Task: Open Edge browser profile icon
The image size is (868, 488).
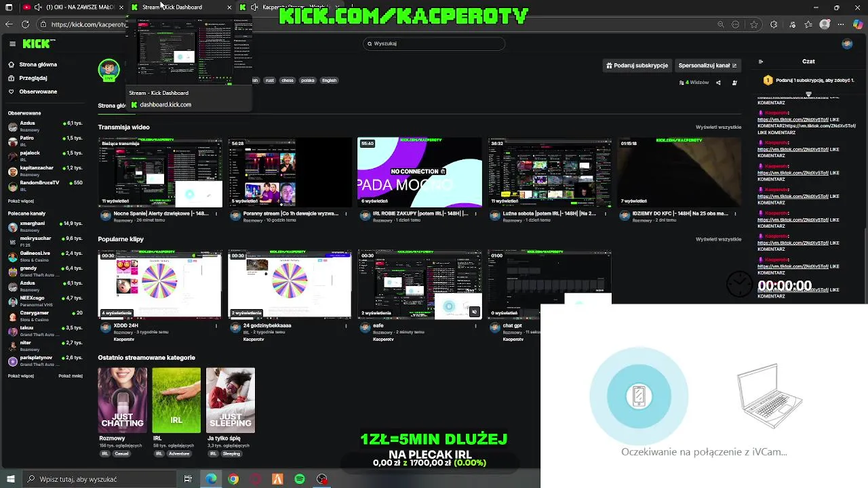Action: [x=825, y=24]
